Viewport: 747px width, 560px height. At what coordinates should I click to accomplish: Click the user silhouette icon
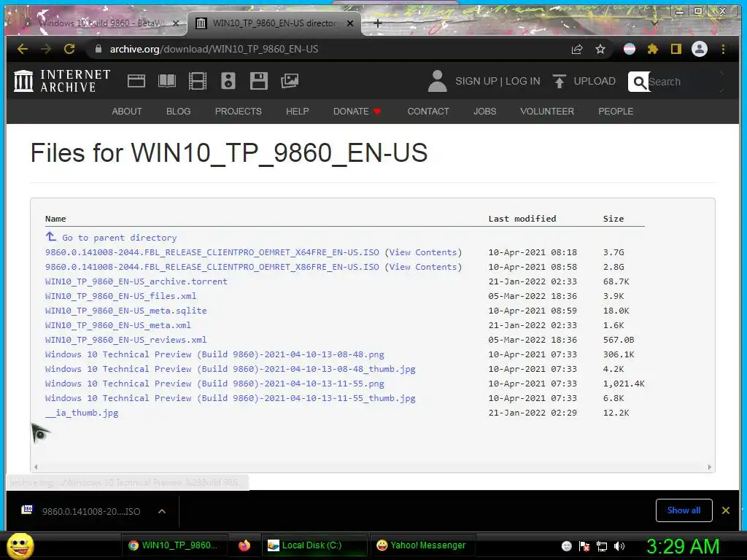(437, 81)
